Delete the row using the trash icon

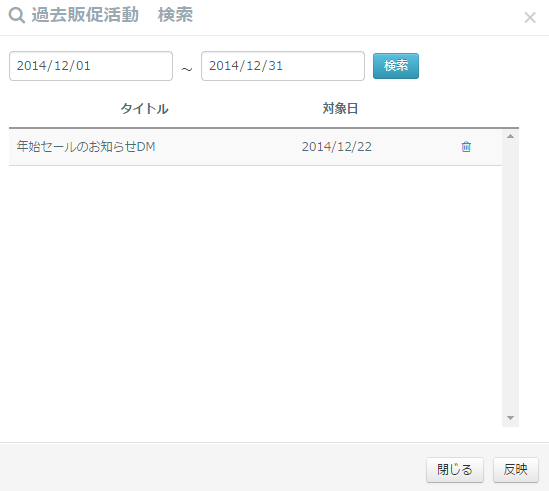click(x=466, y=147)
